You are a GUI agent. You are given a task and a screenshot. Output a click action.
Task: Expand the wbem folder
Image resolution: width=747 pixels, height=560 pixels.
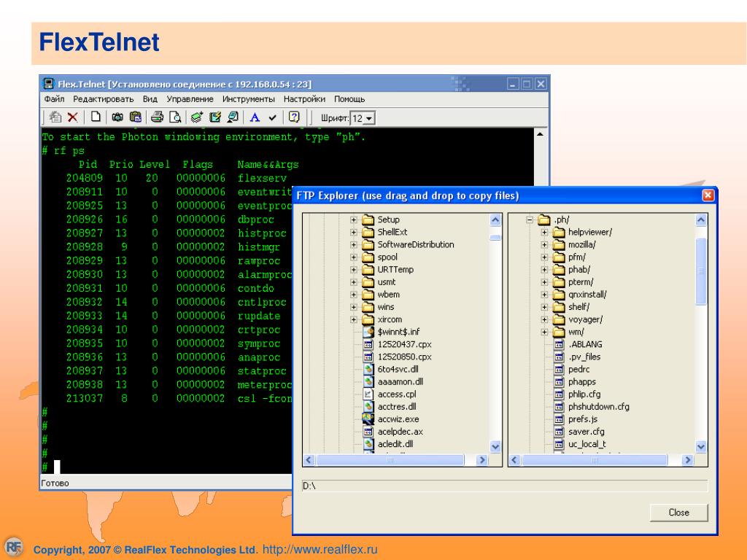tap(354, 295)
